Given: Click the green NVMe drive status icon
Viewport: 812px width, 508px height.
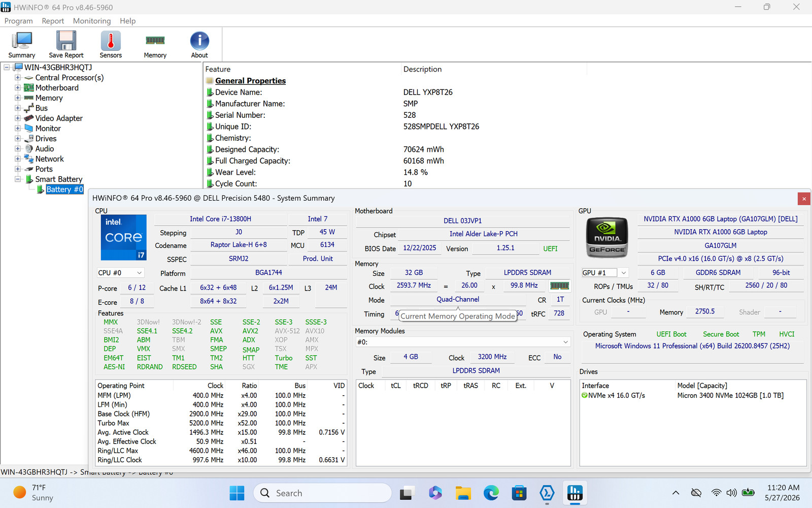Looking at the screenshot, I should coord(584,395).
